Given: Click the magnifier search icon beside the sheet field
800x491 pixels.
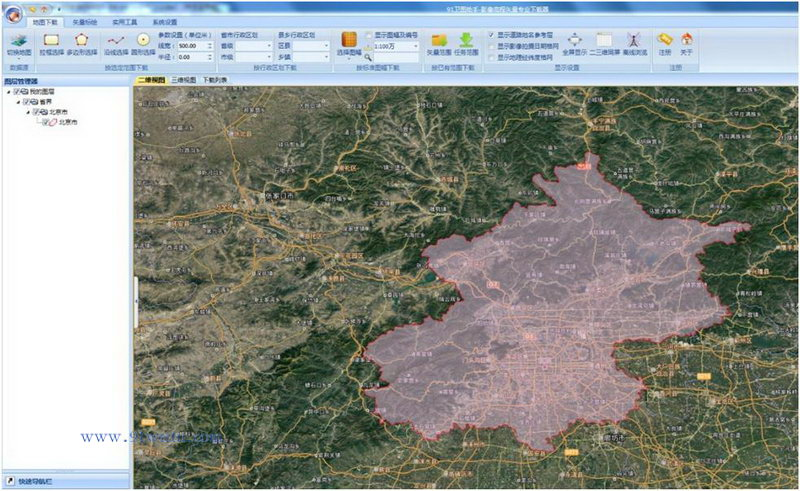Looking at the screenshot, I should click(x=368, y=57).
